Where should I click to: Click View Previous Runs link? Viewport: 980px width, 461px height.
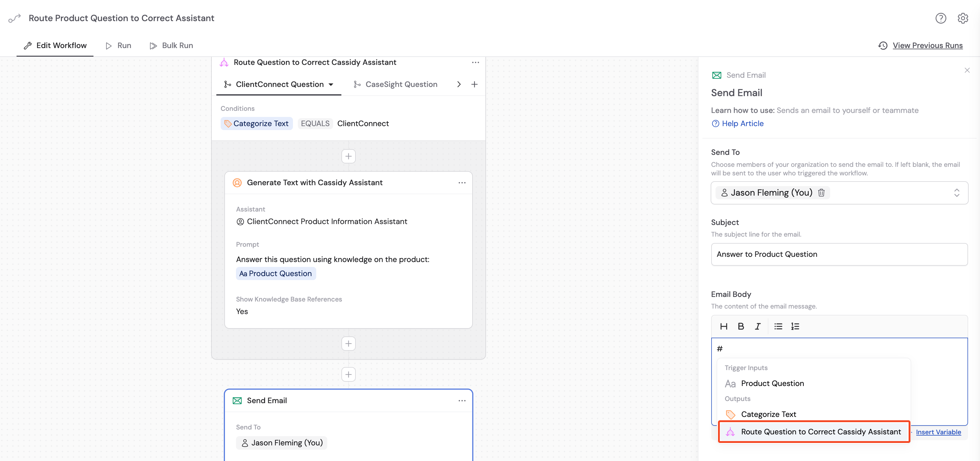927,46
